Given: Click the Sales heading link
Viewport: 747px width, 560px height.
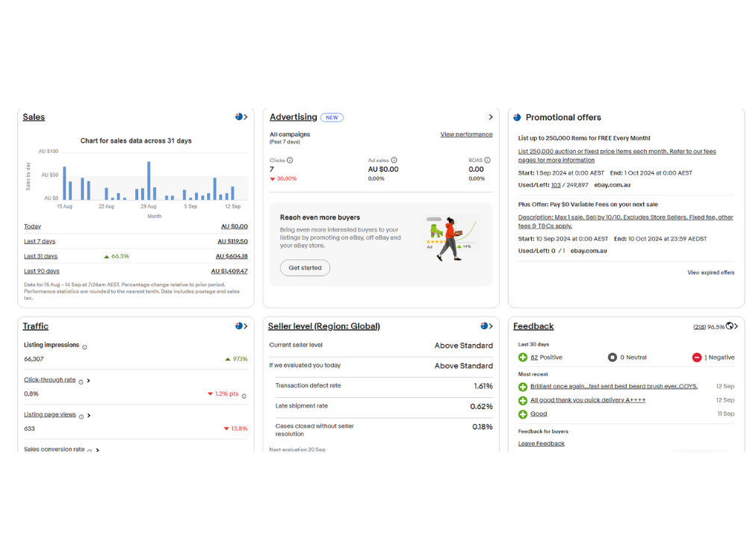Looking at the screenshot, I should tap(34, 117).
